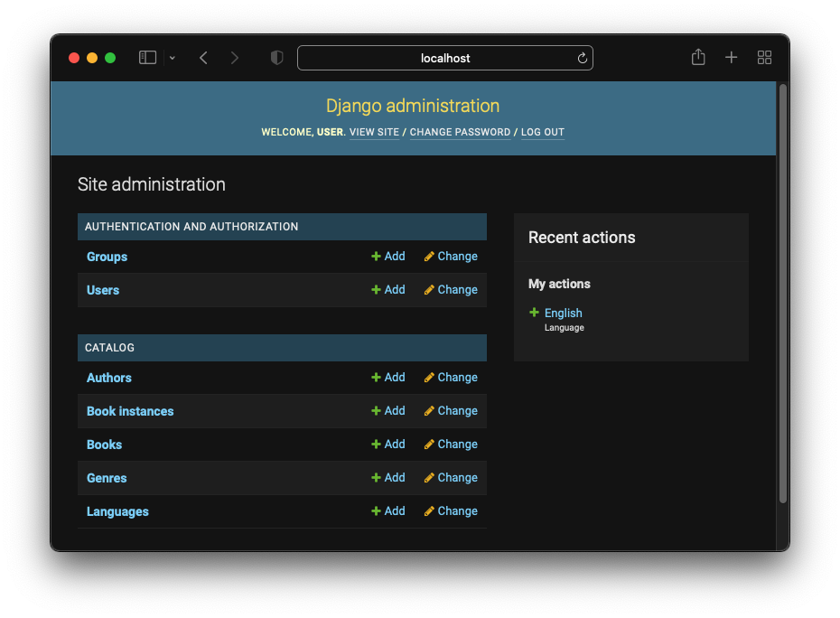Click Change for Genres
The image size is (840, 618).
tap(451, 478)
